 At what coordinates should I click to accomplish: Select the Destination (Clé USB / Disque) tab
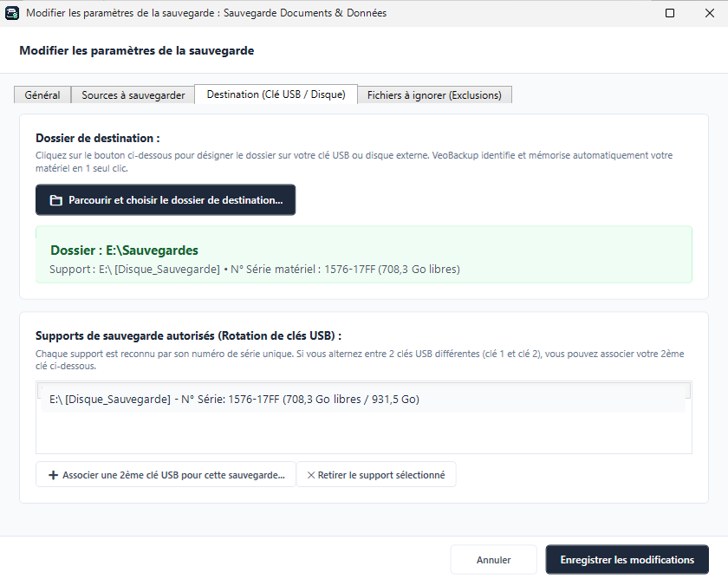(276, 94)
